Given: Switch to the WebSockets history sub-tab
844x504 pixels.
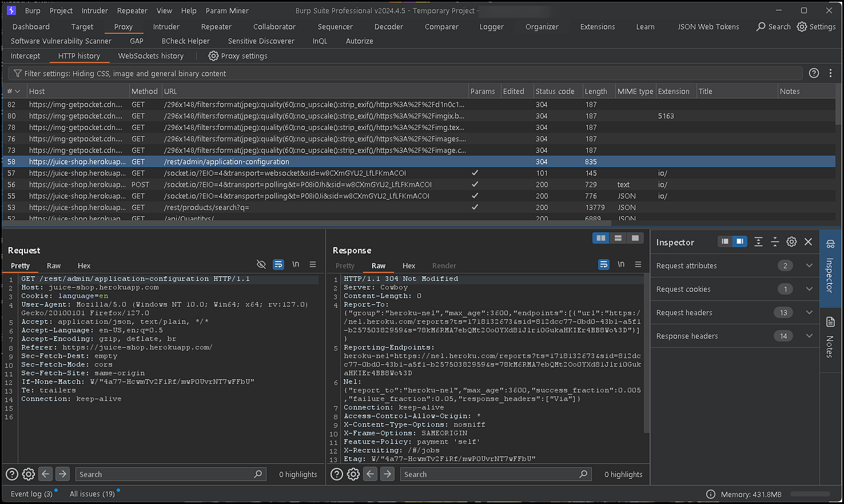Looking at the screenshot, I should 151,55.
